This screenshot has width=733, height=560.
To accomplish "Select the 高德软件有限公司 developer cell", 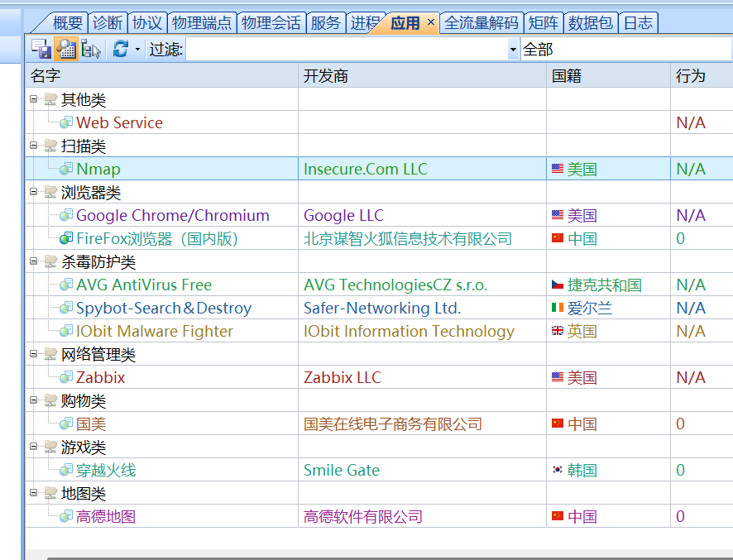I will [x=422, y=516].
